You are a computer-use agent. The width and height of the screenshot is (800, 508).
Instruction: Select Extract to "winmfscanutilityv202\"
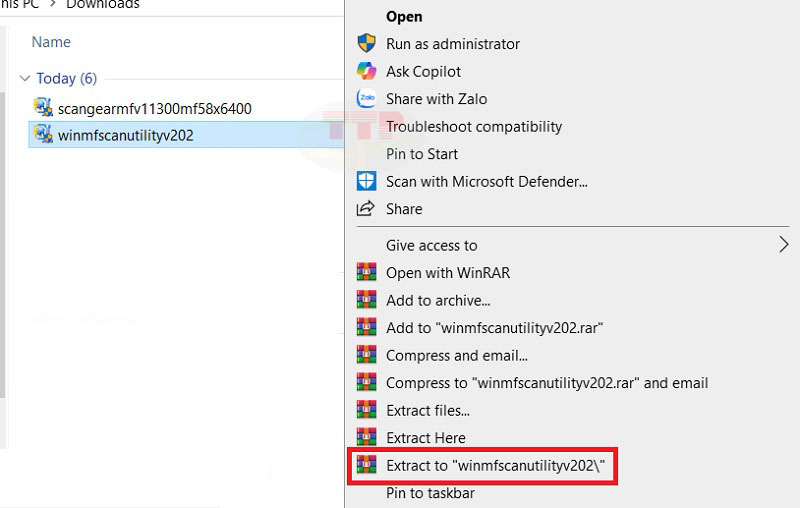tap(495, 466)
